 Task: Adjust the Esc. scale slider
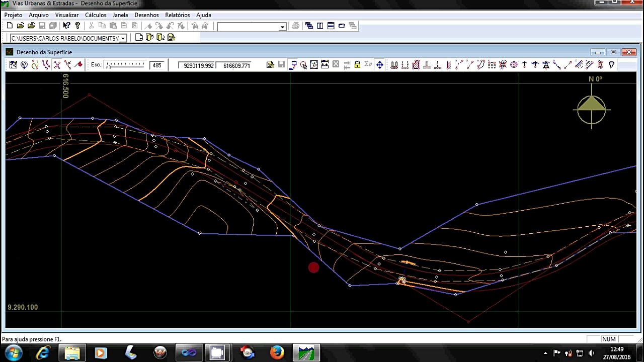pyautogui.click(x=125, y=65)
